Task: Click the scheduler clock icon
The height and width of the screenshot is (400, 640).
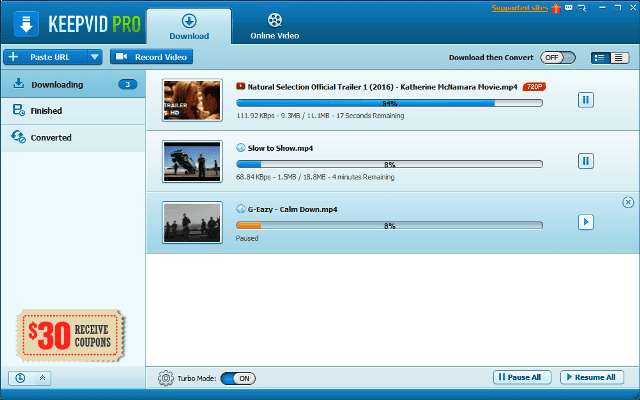Action: [x=20, y=378]
